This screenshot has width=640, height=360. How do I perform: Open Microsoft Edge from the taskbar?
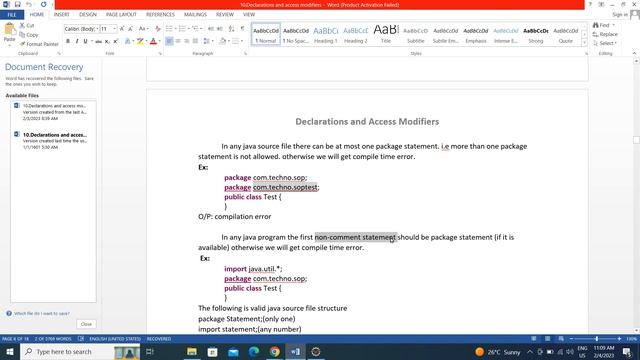coord(254,351)
